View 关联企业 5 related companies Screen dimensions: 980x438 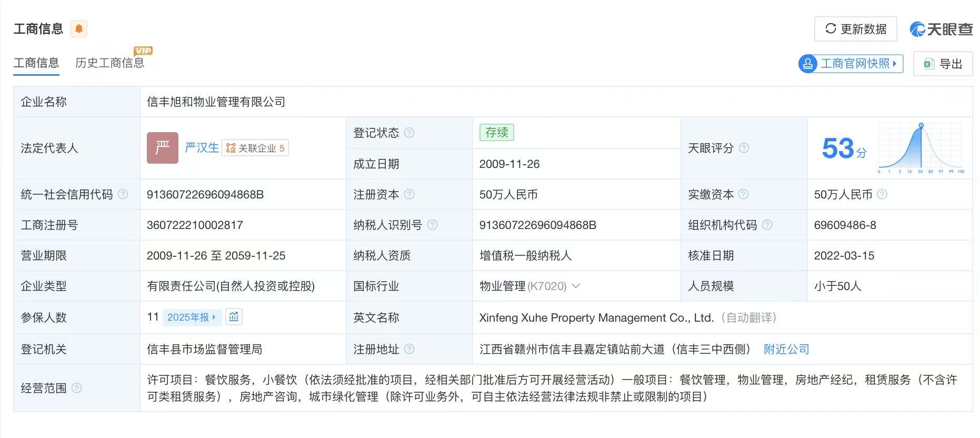point(255,148)
